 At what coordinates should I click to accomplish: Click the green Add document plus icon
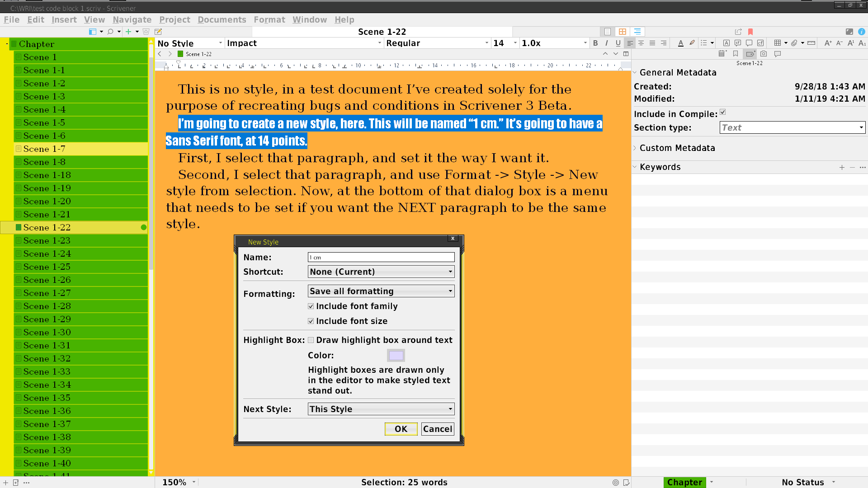point(128,32)
